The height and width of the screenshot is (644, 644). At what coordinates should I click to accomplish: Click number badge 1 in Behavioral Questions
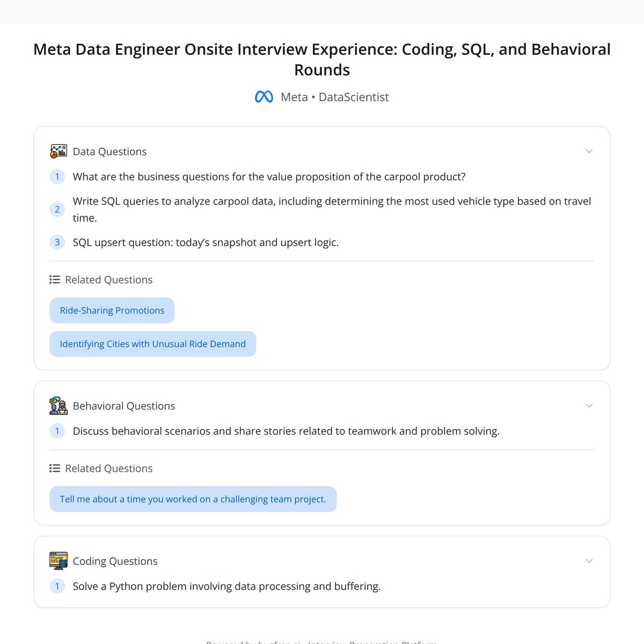pos(57,431)
